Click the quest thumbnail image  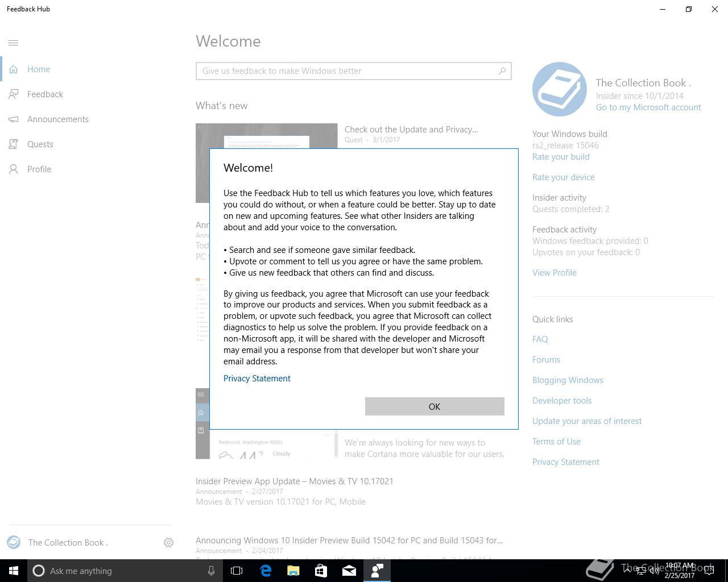(266, 136)
